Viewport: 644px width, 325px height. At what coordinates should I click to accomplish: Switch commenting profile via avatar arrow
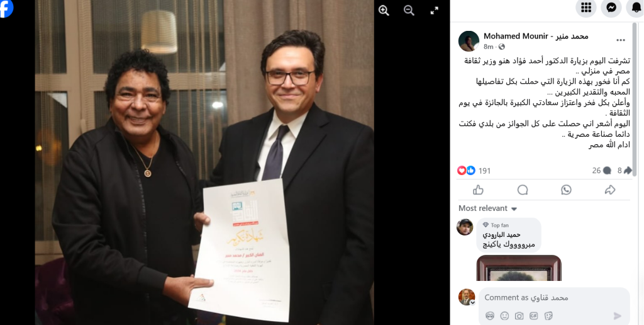[472, 303]
